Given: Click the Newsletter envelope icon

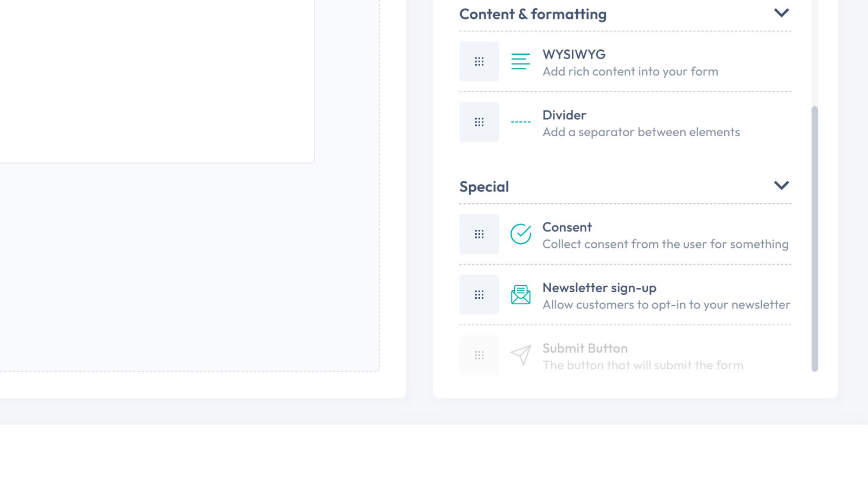Looking at the screenshot, I should (x=520, y=295).
